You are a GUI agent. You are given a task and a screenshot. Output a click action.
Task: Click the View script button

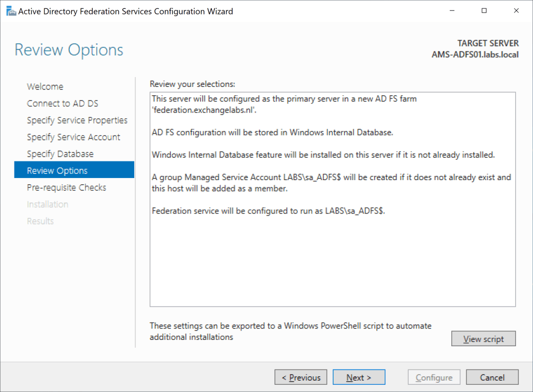point(483,338)
